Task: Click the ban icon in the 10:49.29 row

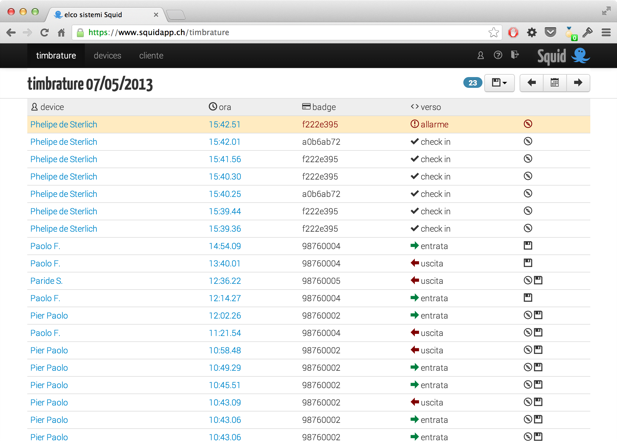Action: coord(528,367)
